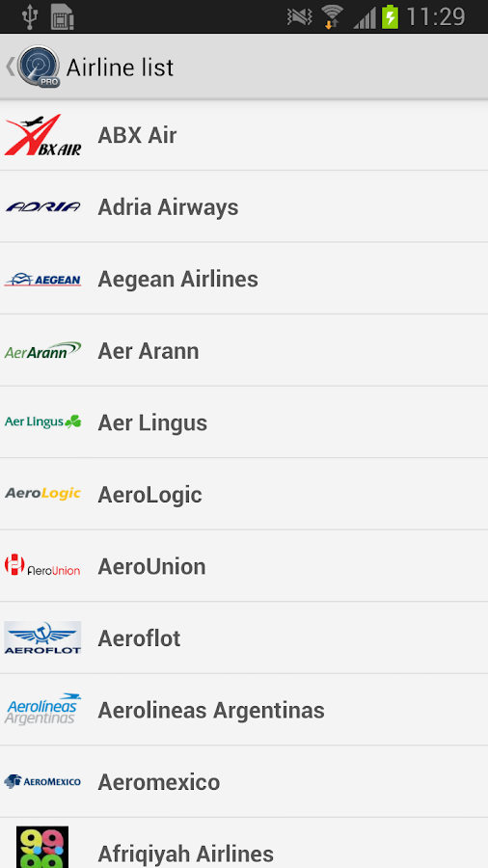Click the AeroUnion red logo
The width and height of the screenshot is (488, 868).
(x=42, y=566)
